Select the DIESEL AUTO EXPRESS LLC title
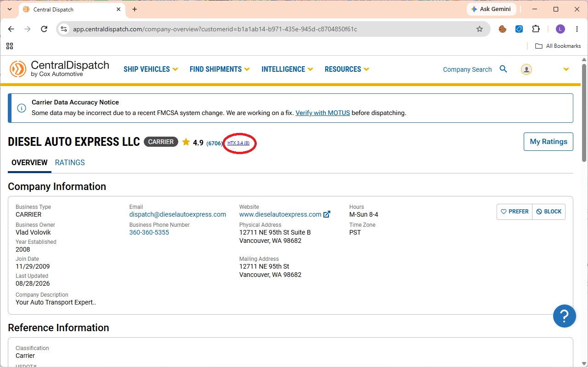Screen dimensions: 588x368 click(74, 142)
